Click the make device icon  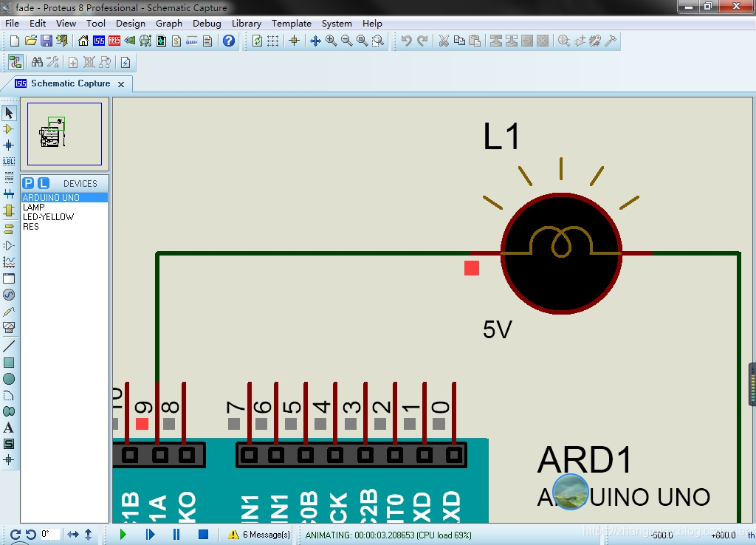(580, 41)
